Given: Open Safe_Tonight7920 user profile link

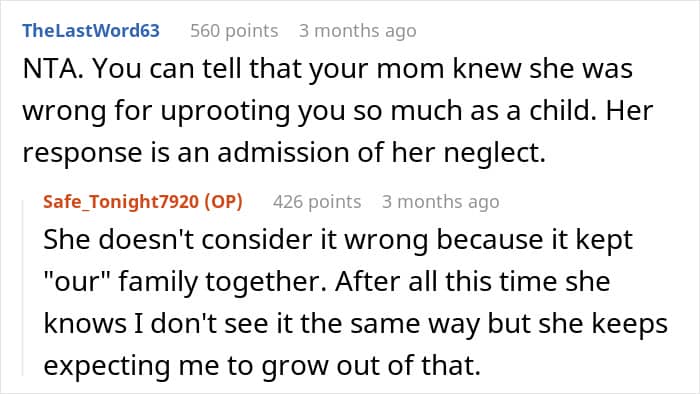Looking at the screenshot, I should [x=121, y=202].
